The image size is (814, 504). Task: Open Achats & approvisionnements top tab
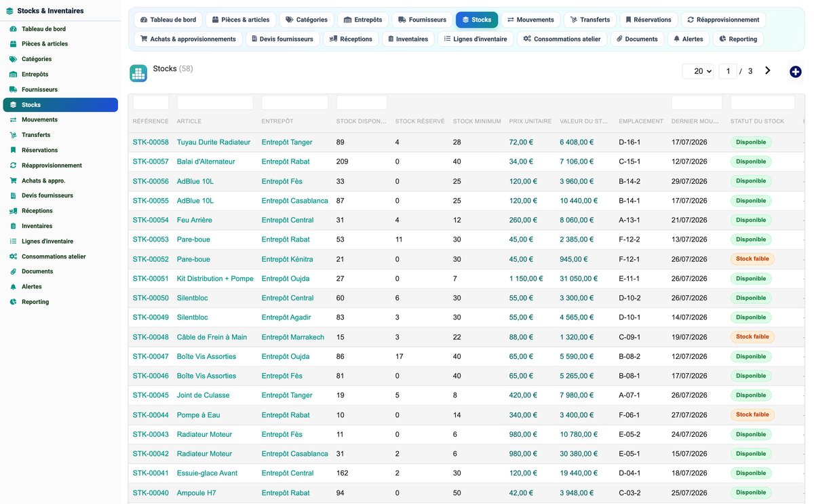pos(188,39)
